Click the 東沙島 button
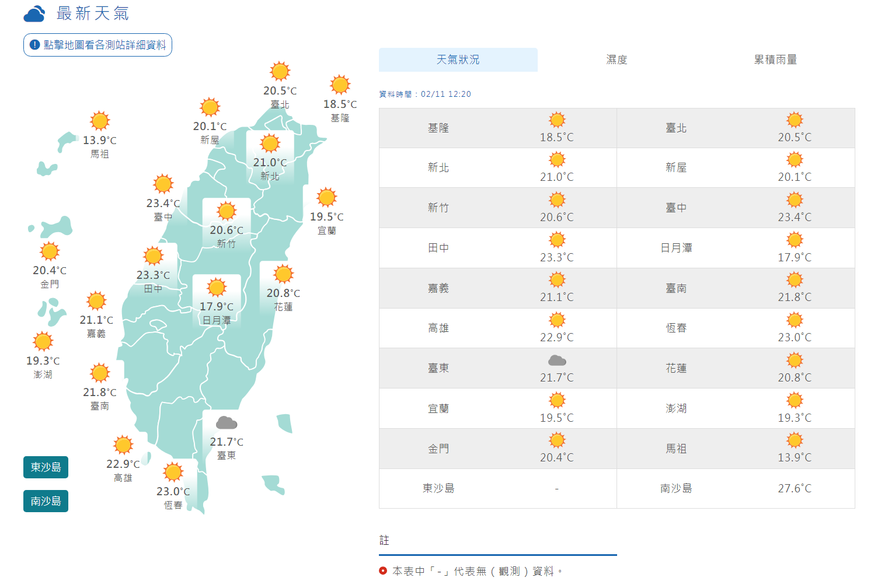Image resolution: width=888 pixels, height=588 pixels. (46, 467)
